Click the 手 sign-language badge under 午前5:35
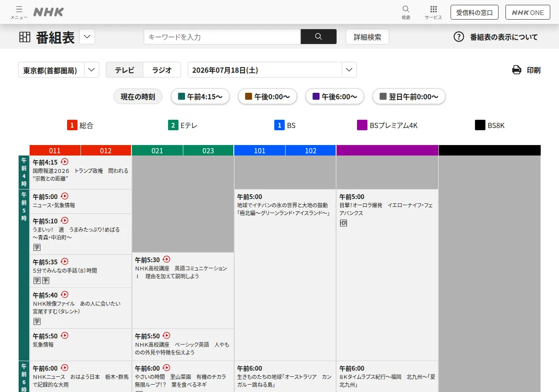559x392 pixels. [46, 280]
